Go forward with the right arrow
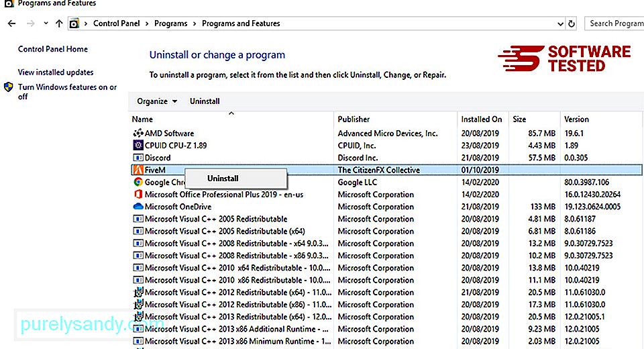The image size is (644, 349). click(x=31, y=23)
